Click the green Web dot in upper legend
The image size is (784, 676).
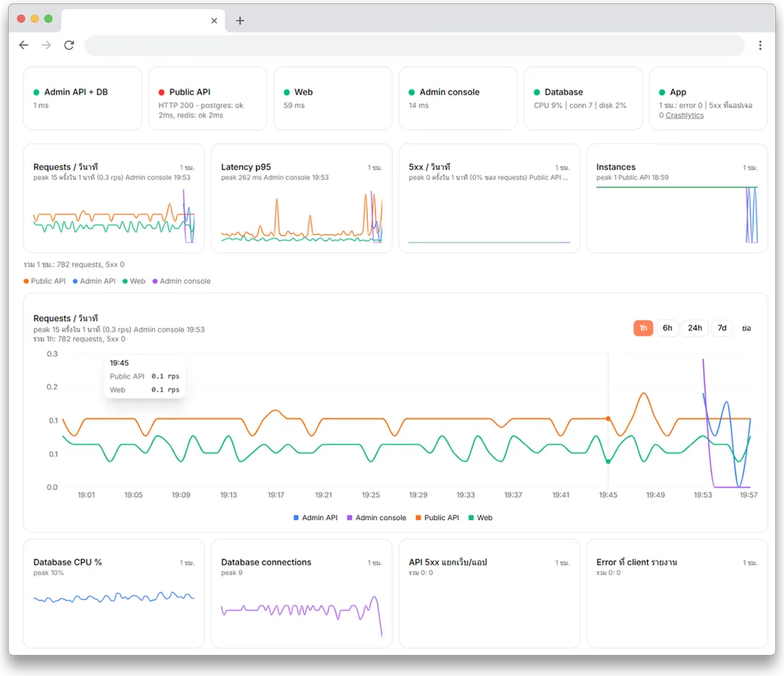[125, 282]
